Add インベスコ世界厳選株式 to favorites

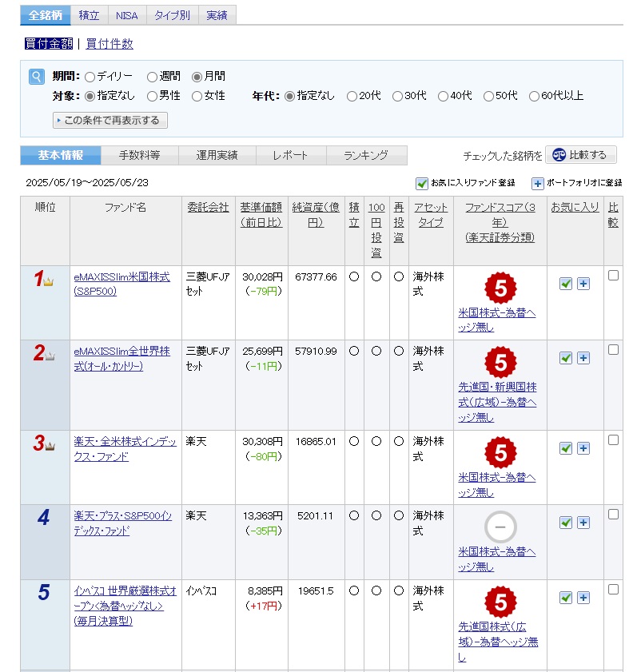coord(566,598)
